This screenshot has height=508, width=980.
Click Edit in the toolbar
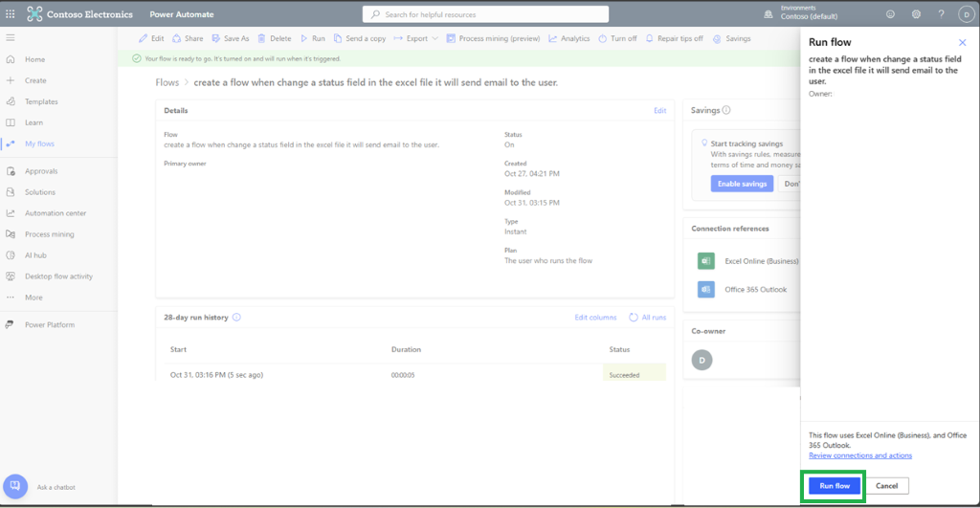151,38
